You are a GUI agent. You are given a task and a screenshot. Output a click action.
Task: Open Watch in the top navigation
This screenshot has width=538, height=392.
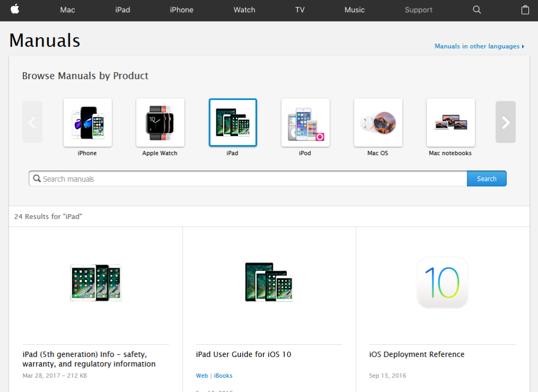[244, 10]
